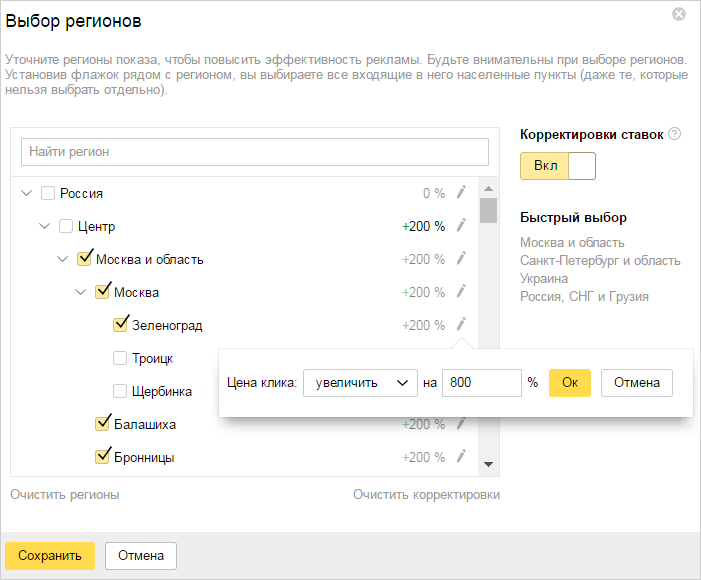Click Зеленоград pencil edit icon
This screenshot has height=580, width=701.
pyautogui.click(x=461, y=324)
